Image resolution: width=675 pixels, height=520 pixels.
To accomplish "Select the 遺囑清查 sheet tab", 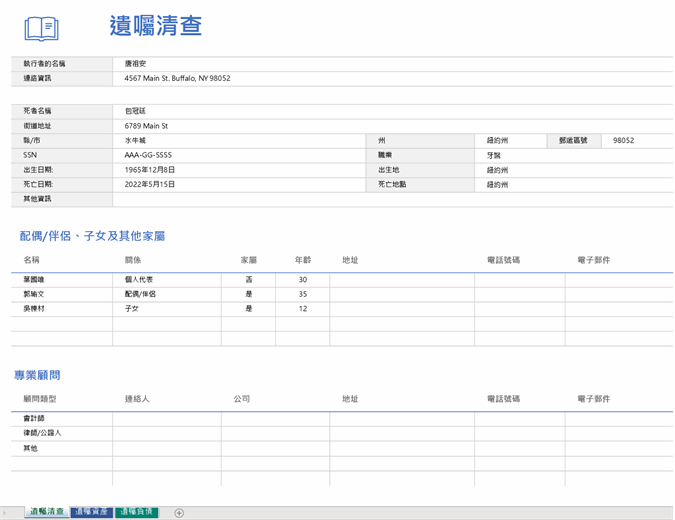I will click(x=46, y=512).
